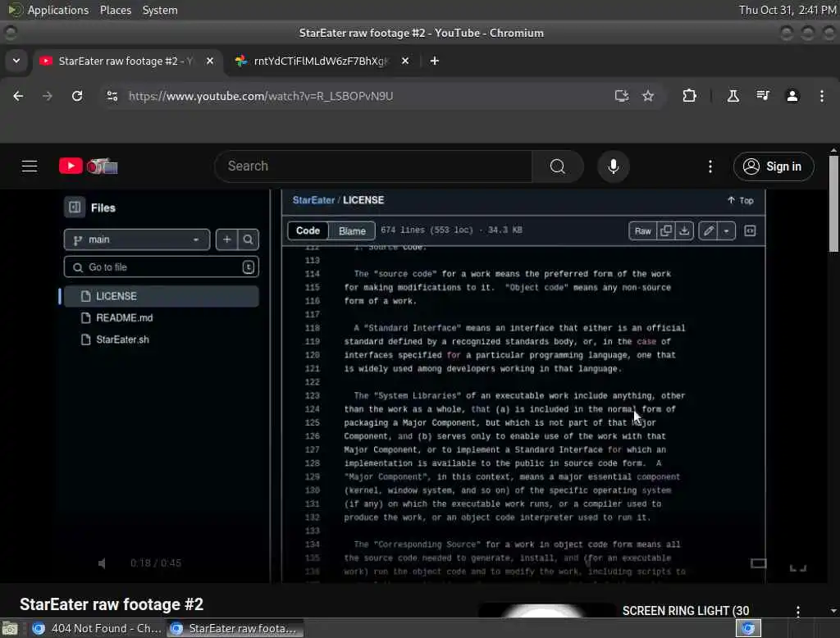
Task: Close the rntYdCTiFlMLdW6zF7BhXg tab
Action: tap(405, 61)
